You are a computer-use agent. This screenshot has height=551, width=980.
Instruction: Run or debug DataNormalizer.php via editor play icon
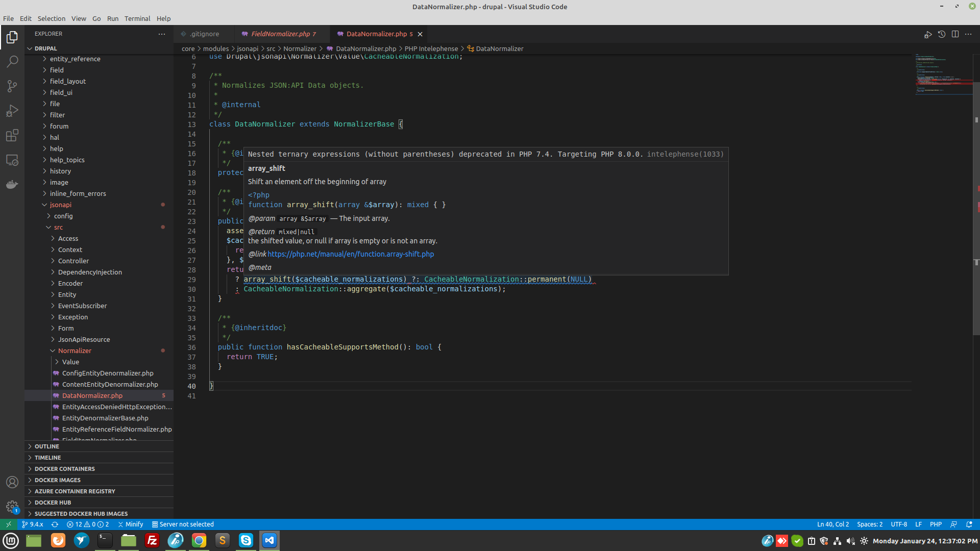928,34
